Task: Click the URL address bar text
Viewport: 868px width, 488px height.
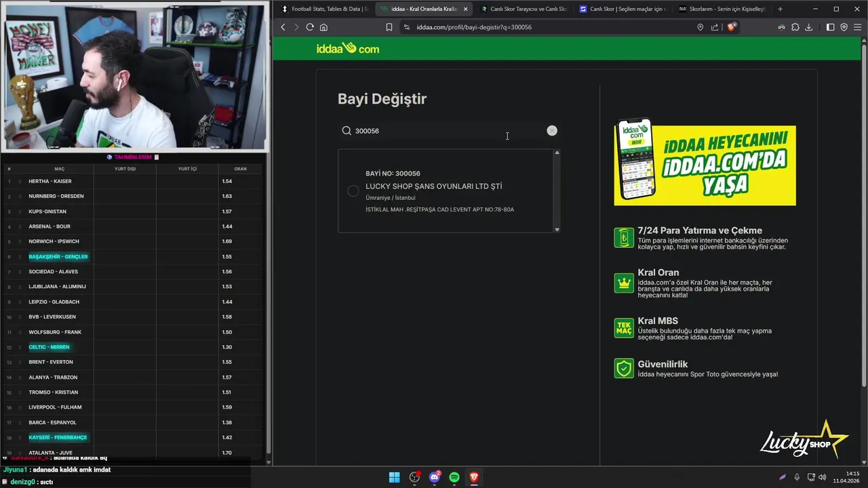Action: (474, 27)
